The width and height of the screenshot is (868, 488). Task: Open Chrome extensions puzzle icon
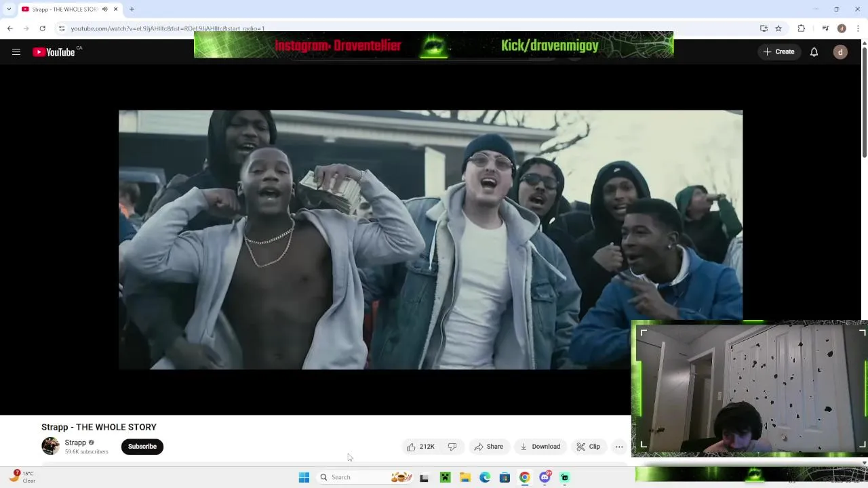801,28
